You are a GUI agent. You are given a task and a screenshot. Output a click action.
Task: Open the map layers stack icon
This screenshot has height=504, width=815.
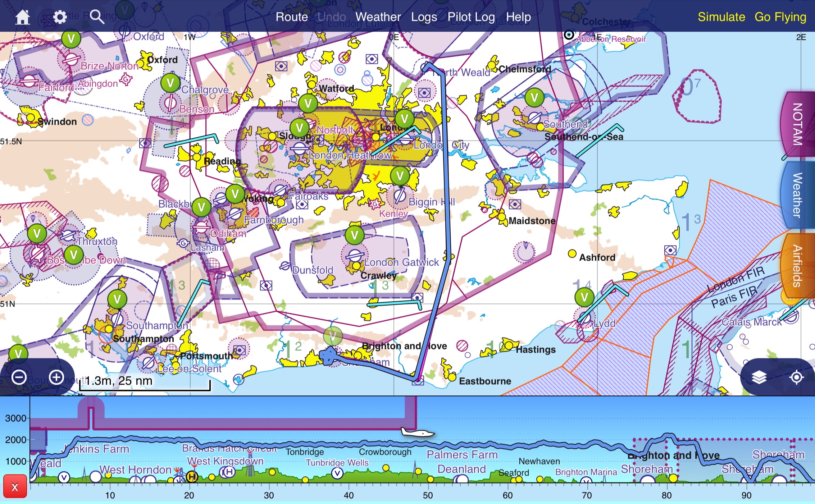click(759, 377)
